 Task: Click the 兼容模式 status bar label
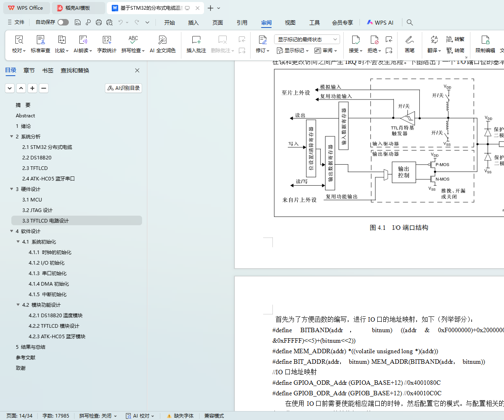214,416
